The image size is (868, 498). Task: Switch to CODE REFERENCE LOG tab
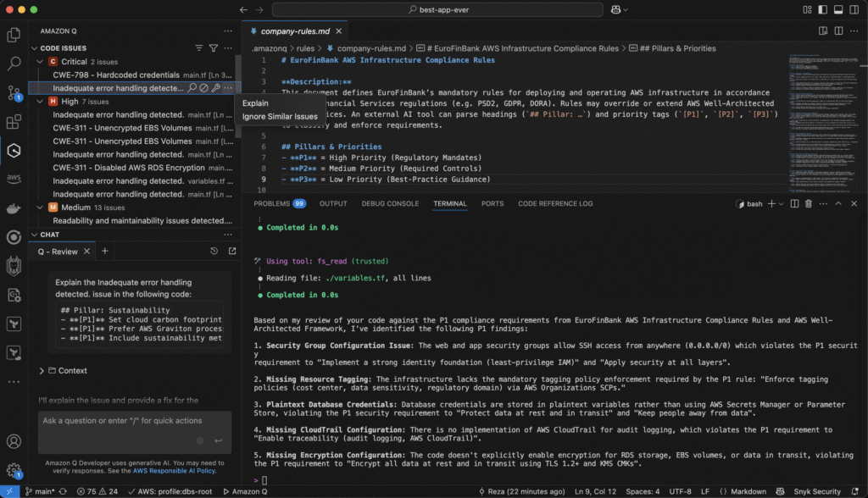coord(555,203)
